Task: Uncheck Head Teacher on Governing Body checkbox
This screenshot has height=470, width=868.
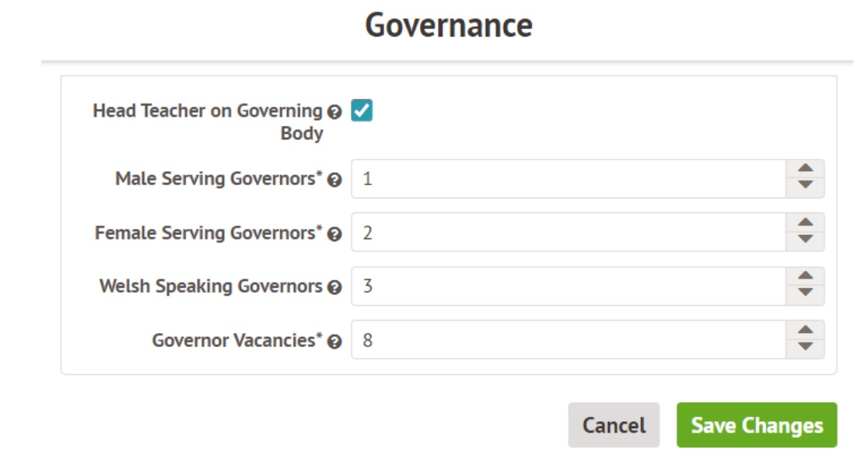Action: [x=362, y=110]
